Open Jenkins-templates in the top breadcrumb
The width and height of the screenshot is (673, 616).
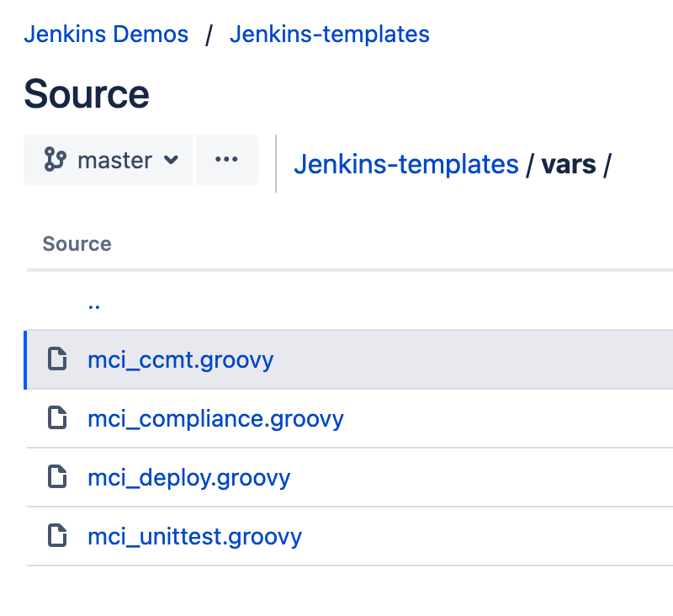click(329, 35)
